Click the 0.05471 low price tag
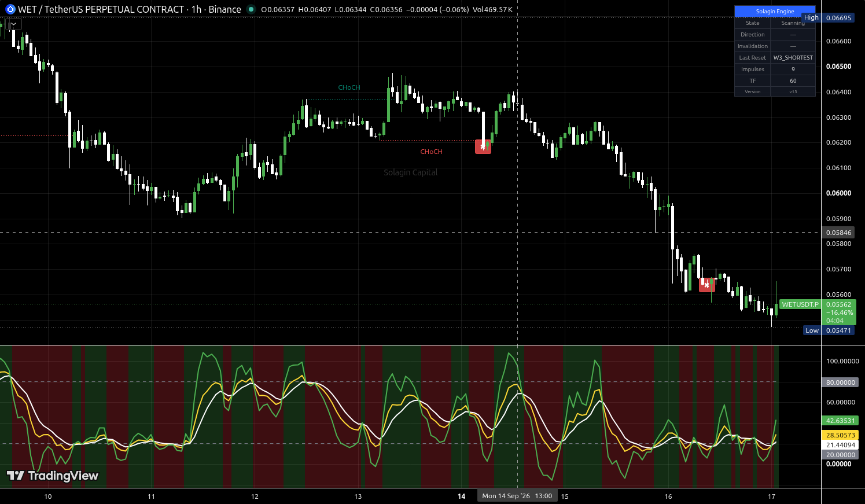The width and height of the screenshot is (865, 504). [838, 330]
